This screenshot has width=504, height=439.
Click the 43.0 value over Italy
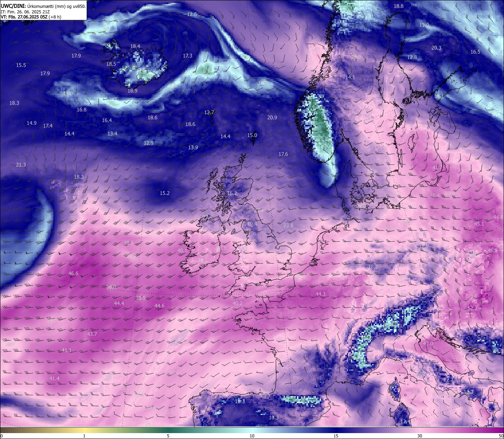(x=428, y=344)
